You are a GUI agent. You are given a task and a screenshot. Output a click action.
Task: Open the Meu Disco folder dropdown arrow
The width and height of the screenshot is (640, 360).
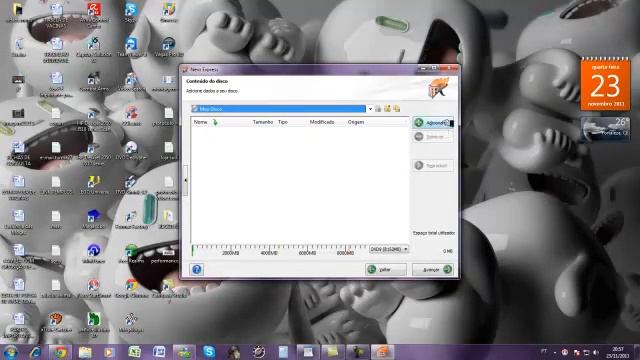pyautogui.click(x=370, y=109)
